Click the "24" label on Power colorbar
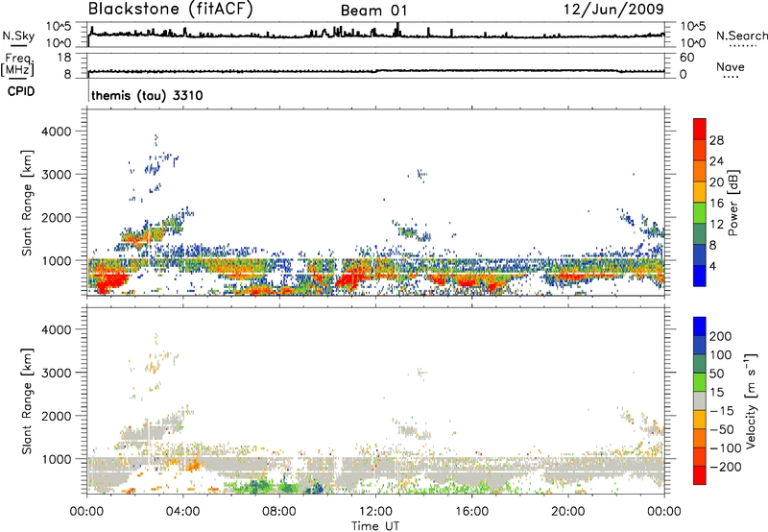 coord(716,161)
